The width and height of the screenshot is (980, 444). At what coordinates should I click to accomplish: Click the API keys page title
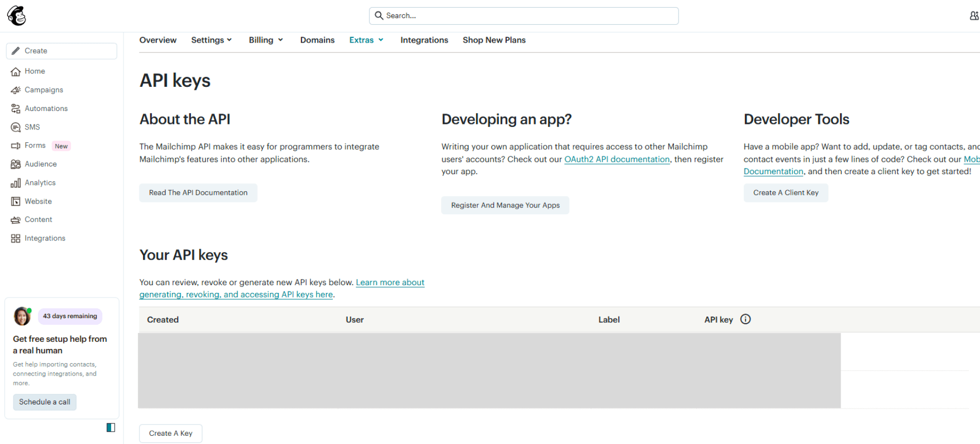[175, 81]
